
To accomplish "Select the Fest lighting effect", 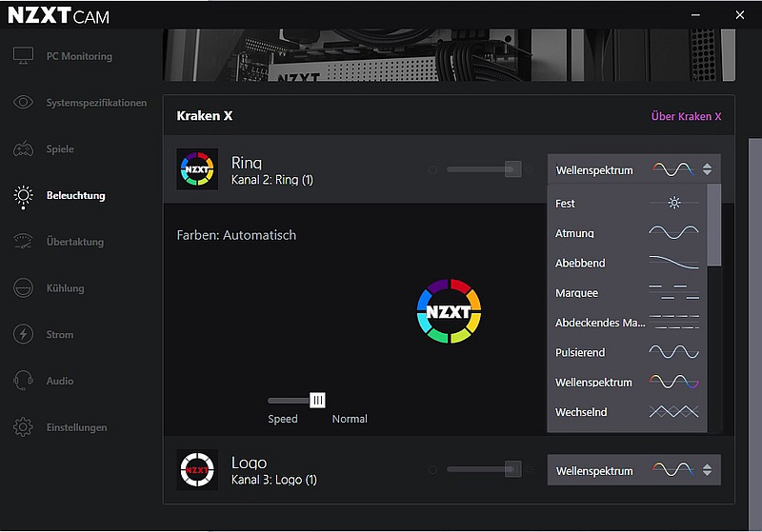I will tap(627, 203).
